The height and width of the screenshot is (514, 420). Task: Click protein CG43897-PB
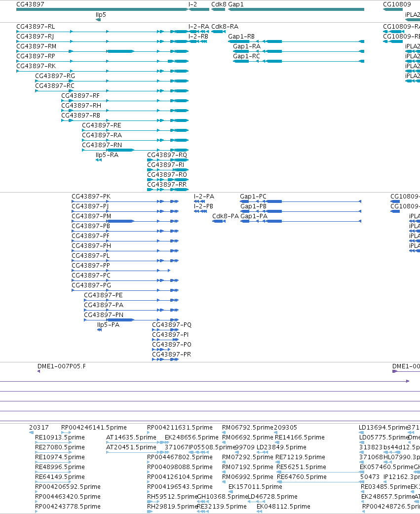coord(125,231)
